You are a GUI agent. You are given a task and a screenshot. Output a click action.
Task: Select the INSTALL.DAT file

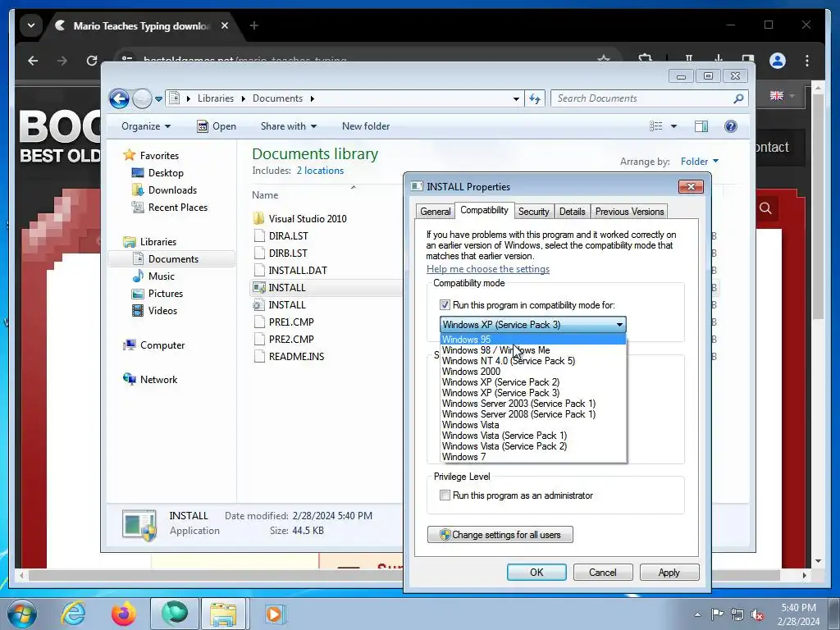297,271
